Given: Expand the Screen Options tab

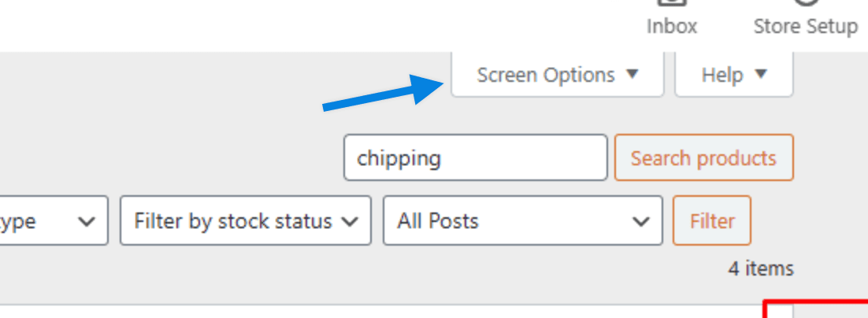Looking at the screenshot, I should click(557, 76).
